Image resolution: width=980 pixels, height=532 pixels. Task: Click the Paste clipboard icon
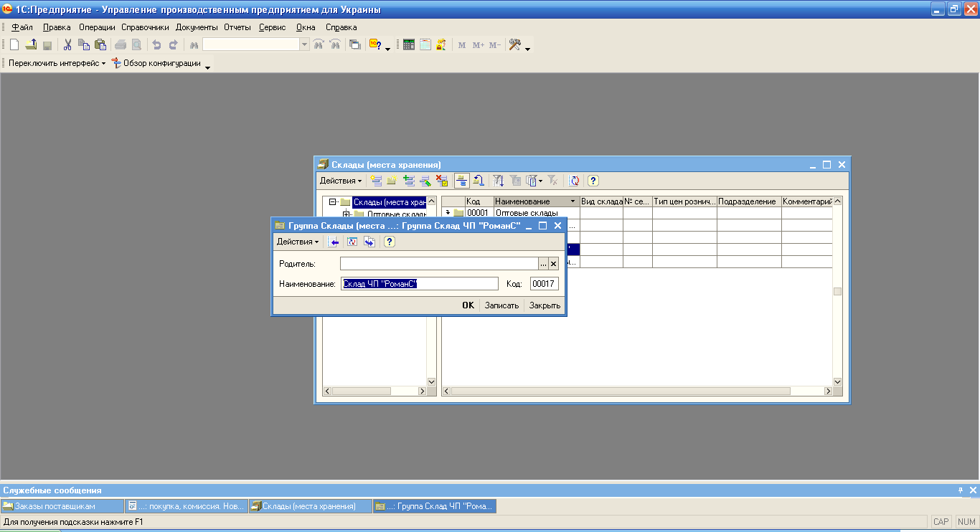click(x=100, y=44)
